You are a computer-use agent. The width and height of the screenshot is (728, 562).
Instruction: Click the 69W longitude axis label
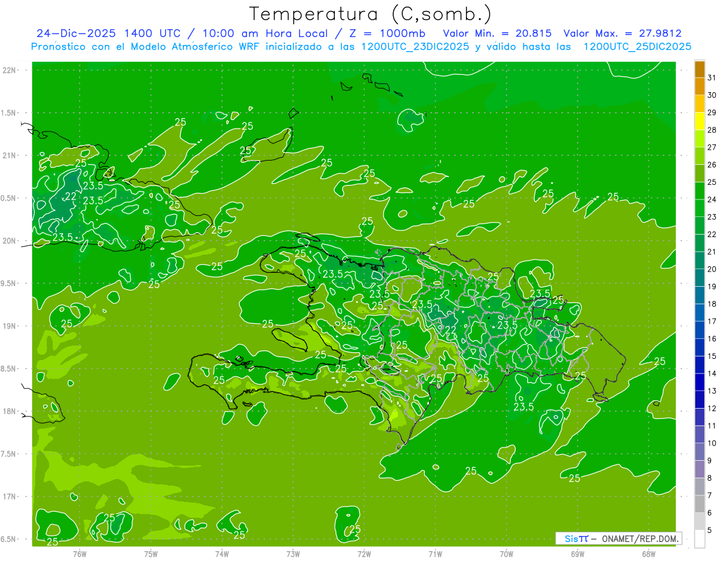click(x=578, y=554)
